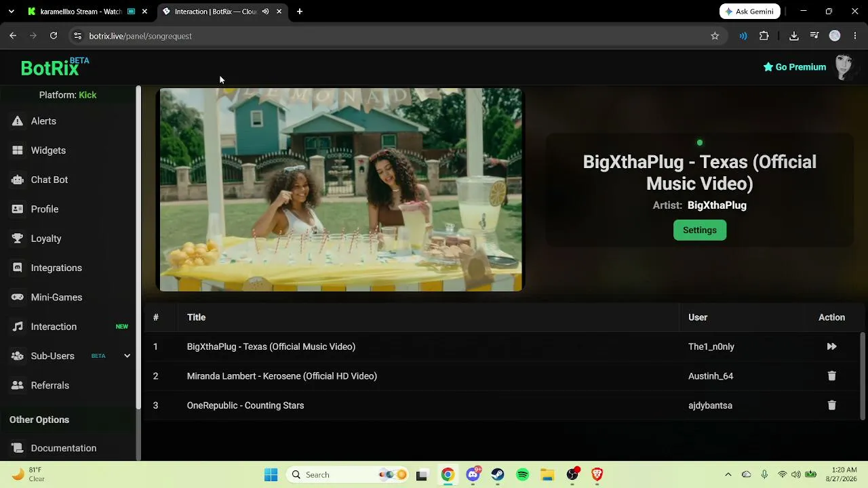This screenshot has height=488, width=868.
Task: Click user Austinh_64 in queue
Action: [x=711, y=376]
